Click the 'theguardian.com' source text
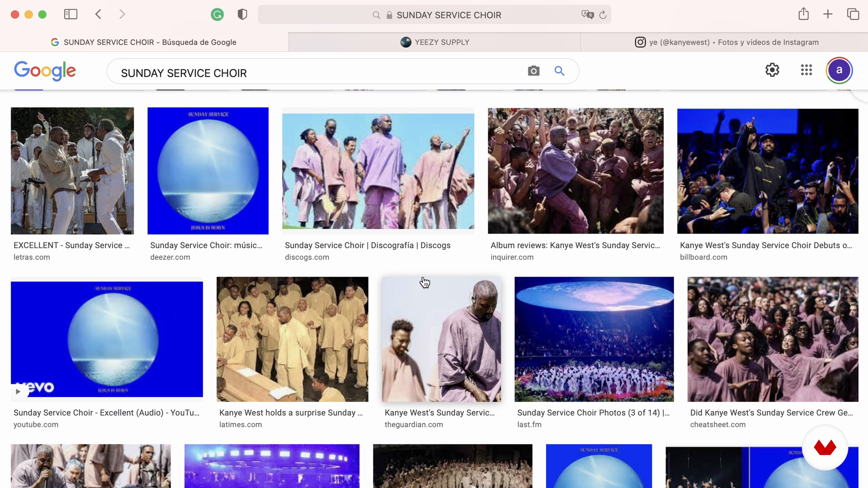Viewport: 868px width, 488px height. coord(414,425)
